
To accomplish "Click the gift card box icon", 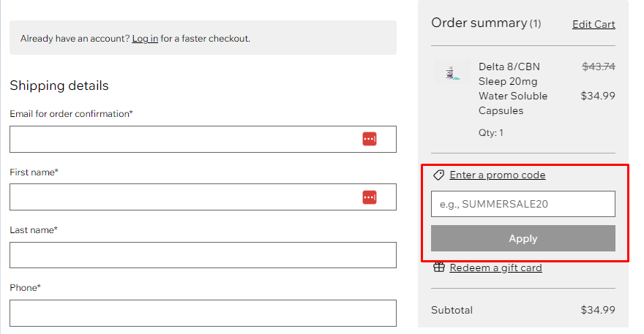I will pyautogui.click(x=438, y=267).
